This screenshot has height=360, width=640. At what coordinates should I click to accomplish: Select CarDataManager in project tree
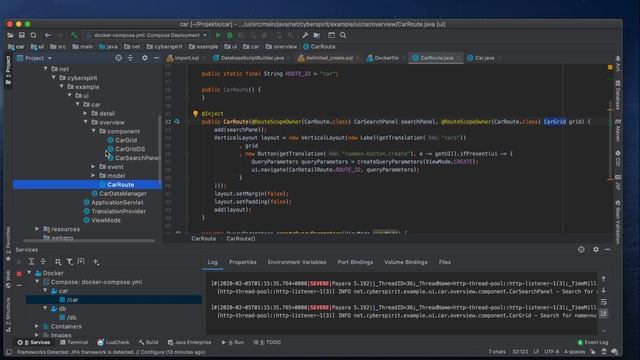point(119,193)
